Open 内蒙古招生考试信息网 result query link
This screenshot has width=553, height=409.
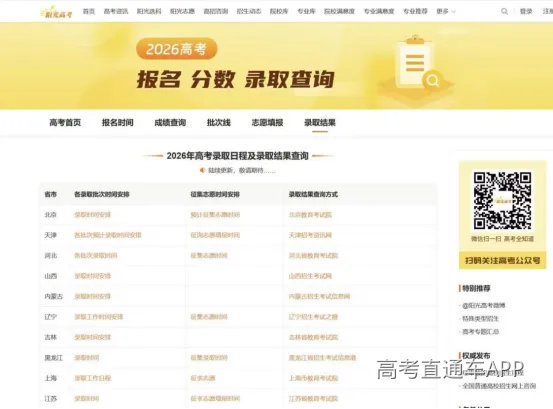(x=319, y=297)
